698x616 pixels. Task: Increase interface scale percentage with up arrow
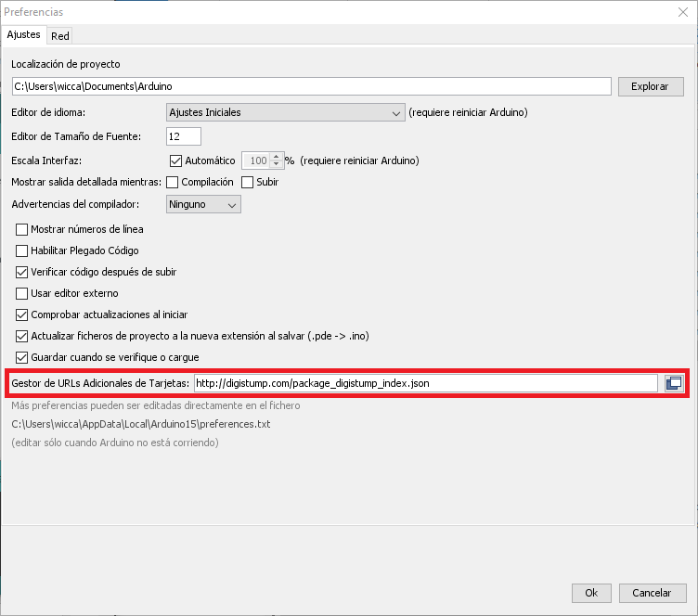coord(277,156)
